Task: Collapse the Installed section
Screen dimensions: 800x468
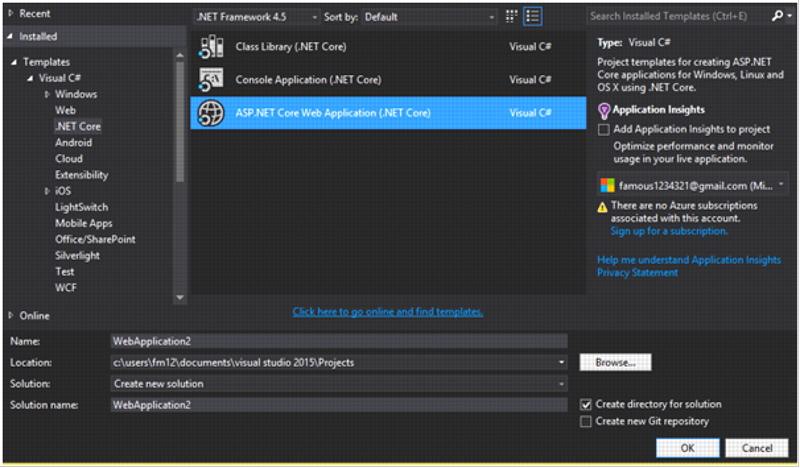Action: coord(10,36)
